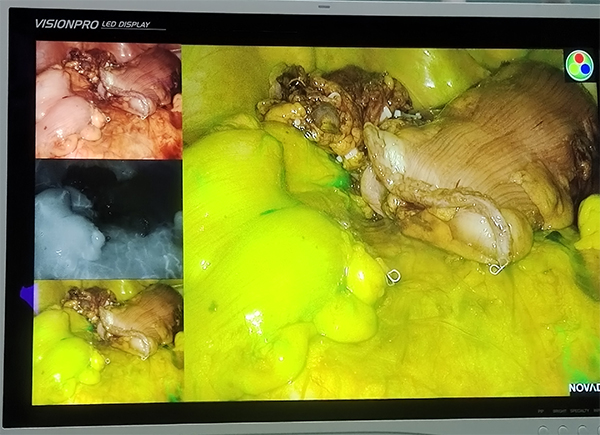Viewport: 600px width, 435px height.
Task: Select the yellow-green overlay view thumbnail
Action: click(x=108, y=342)
